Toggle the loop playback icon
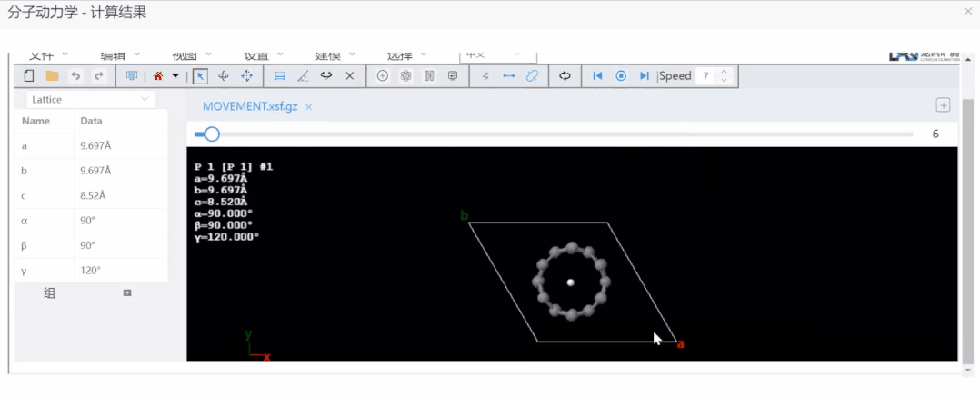This screenshot has width=980, height=396. click(x=565, y=76)
